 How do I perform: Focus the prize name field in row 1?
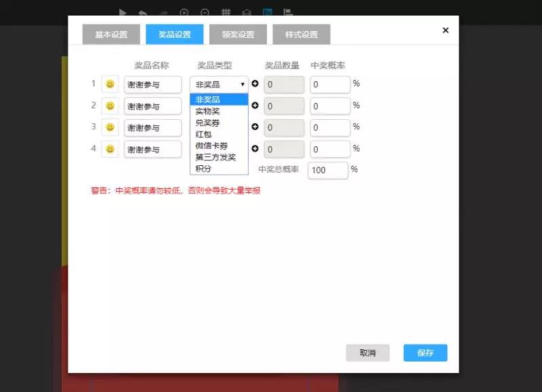point(153,85)
